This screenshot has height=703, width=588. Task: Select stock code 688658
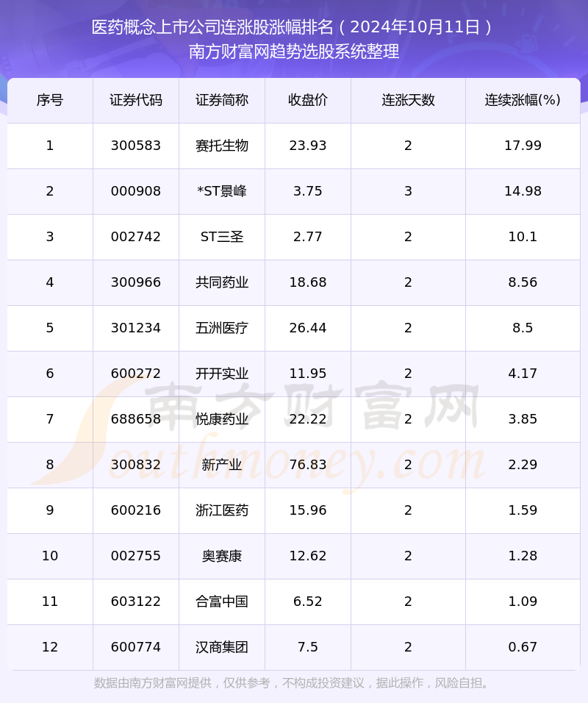[136, 419]
